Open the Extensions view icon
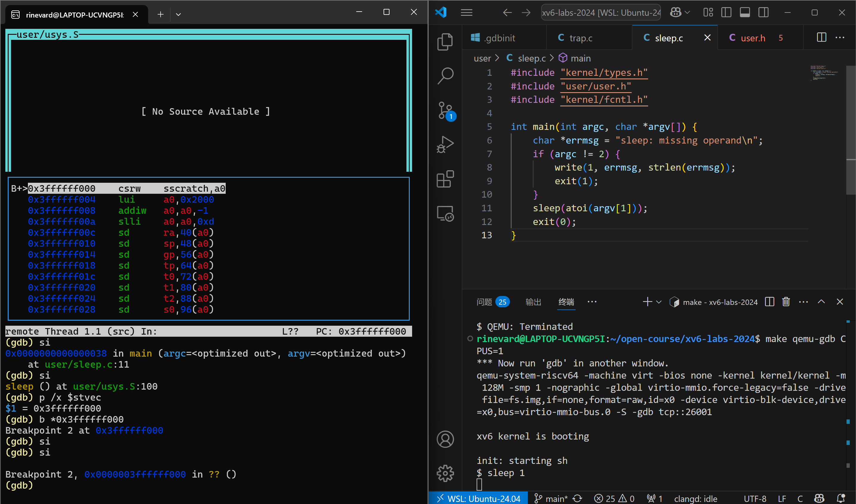 pos(445,179)
